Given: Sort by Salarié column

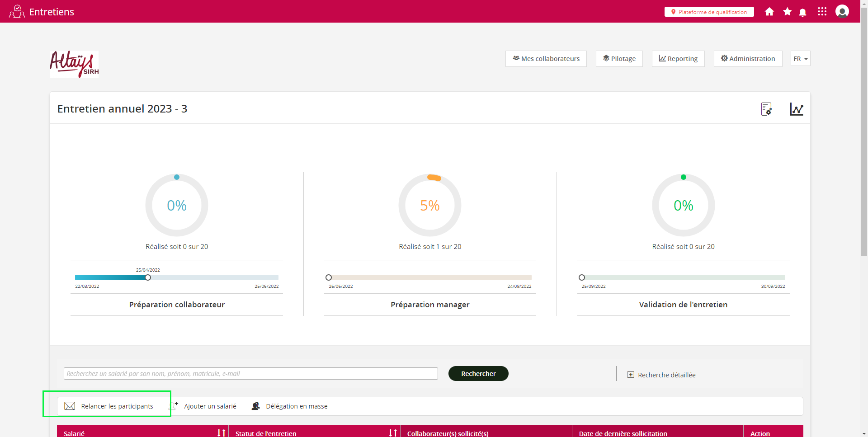Looking at the screenshot, I should tap(221, 433).
